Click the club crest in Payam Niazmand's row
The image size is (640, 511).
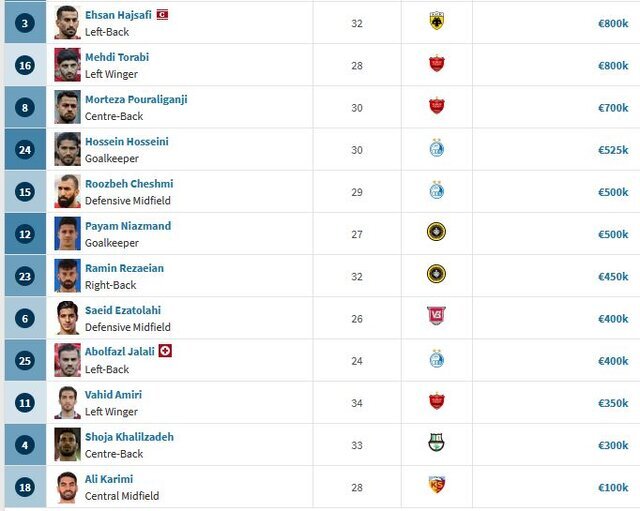point(436,233)
